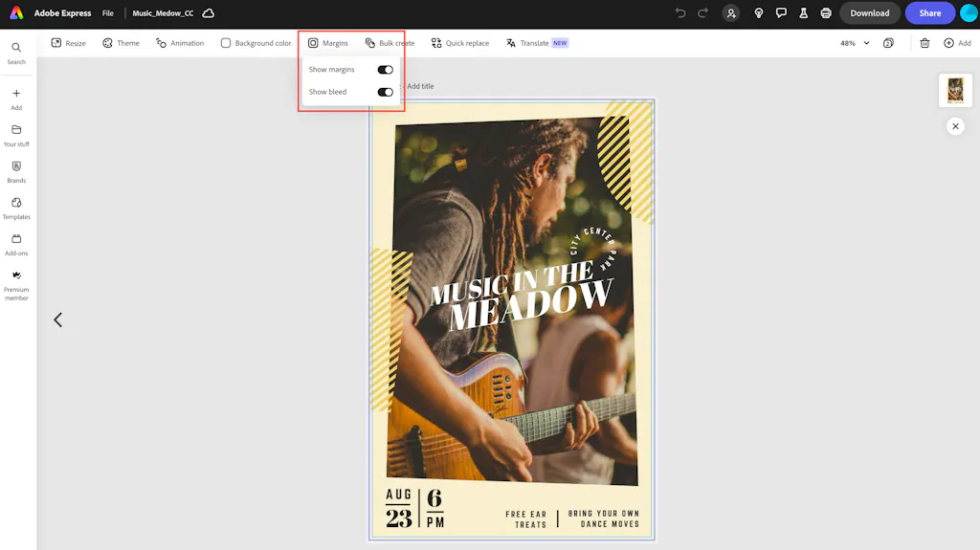Open the comments speech bubble icon
The width and height of the screenshot is (980, 550).
point(781,13)
